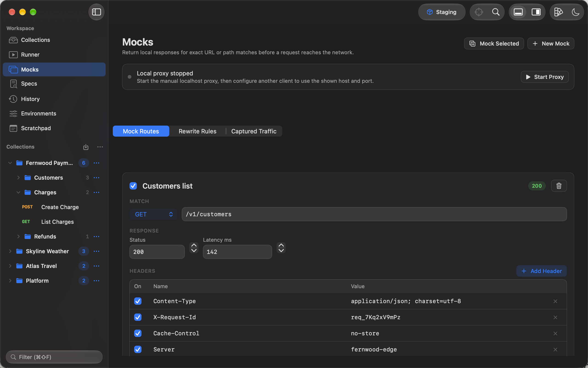Click the crosshair target icon in toolbar

pos(479,12)
